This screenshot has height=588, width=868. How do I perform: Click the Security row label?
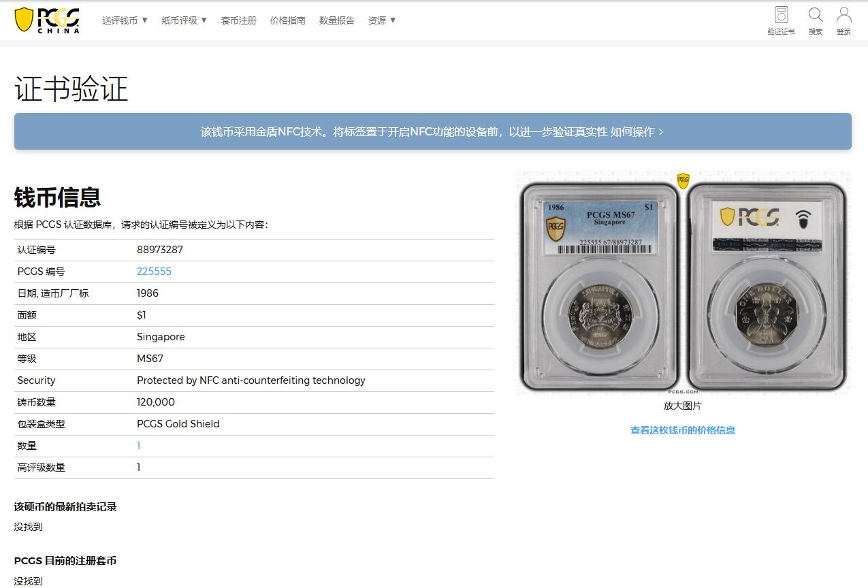coord(36,380)
